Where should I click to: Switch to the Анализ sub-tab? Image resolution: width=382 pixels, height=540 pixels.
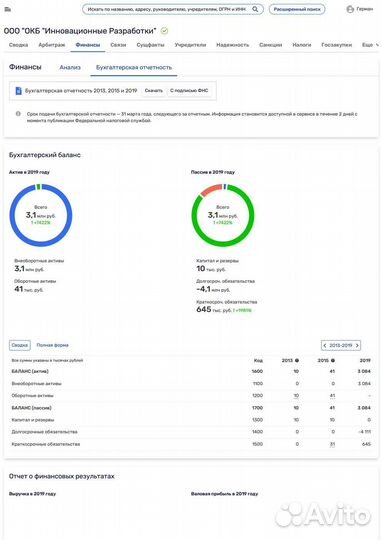pos(70,68)
